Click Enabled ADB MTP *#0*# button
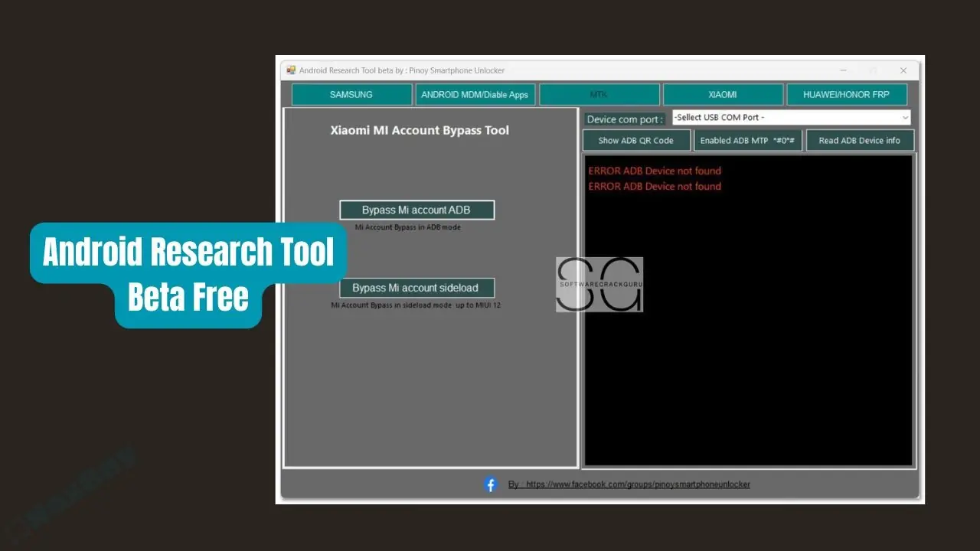This screenshot has height=551, width=980. tap(747, 141)
